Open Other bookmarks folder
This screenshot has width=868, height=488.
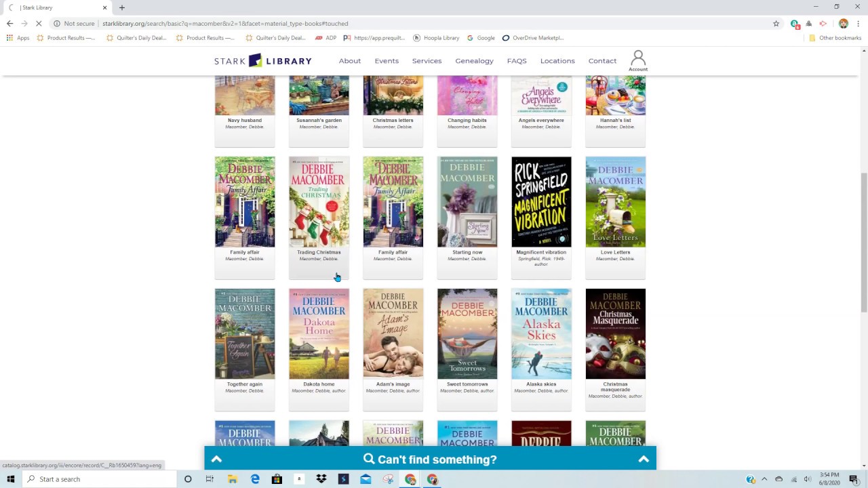(x=835, y=38)
